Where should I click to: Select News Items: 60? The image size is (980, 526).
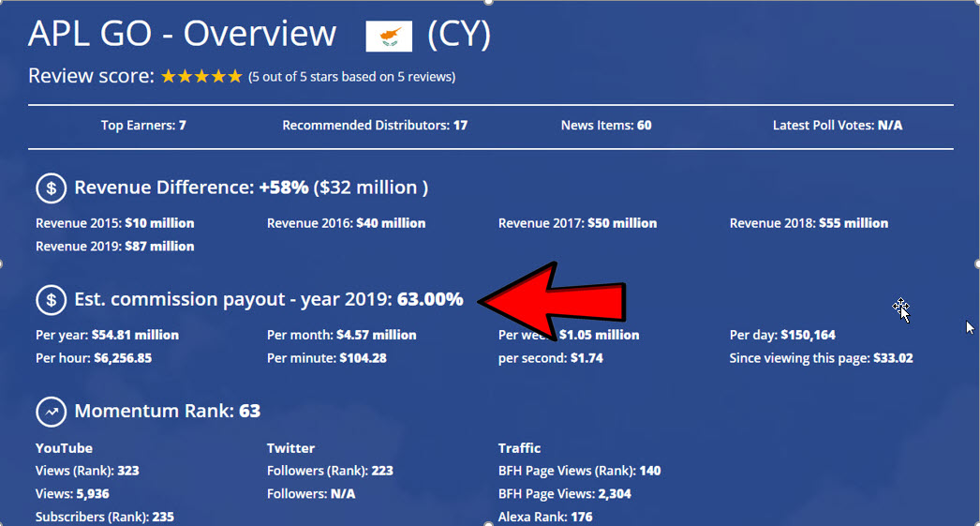[x=606, y=125]
